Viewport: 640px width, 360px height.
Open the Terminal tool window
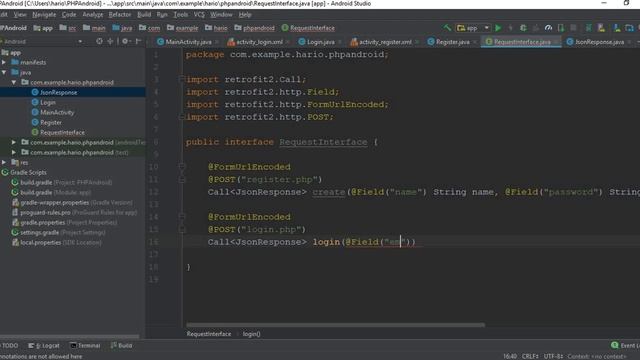pyautogui.click(x=85, y=345)
